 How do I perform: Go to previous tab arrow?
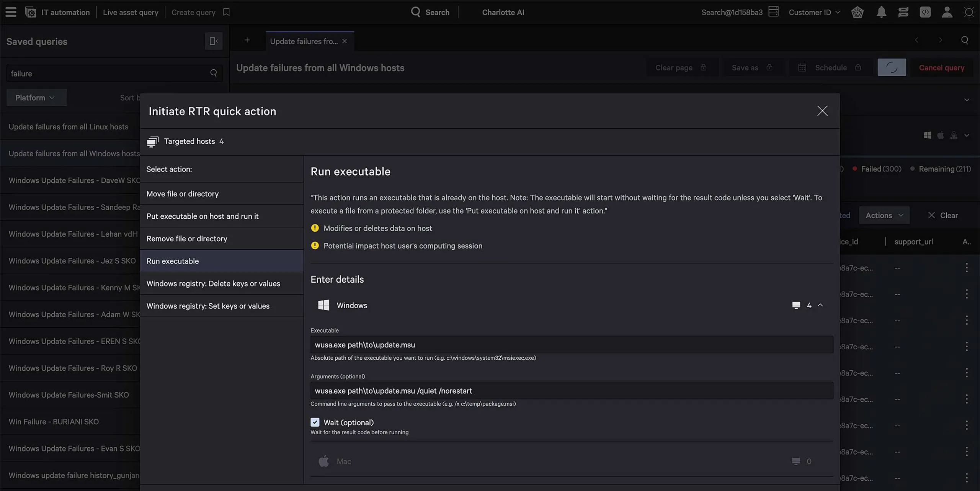tap(916, 40)
